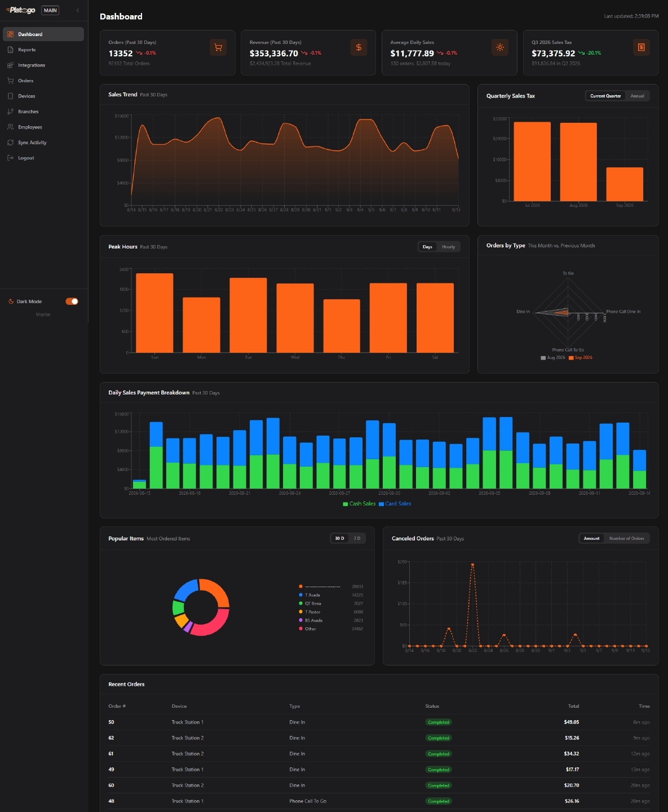Open Sync Activity from the sidebar
This screenshot has width=668, height=812.
tap(43, 143)
